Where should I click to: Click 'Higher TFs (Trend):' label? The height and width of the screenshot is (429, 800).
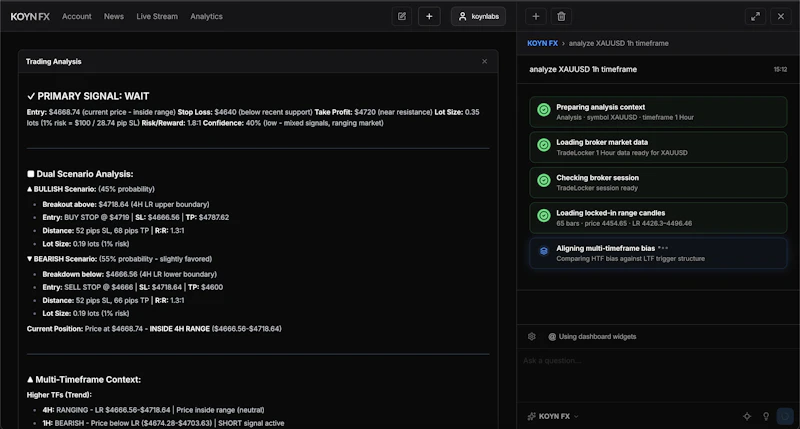pos(59,395)
